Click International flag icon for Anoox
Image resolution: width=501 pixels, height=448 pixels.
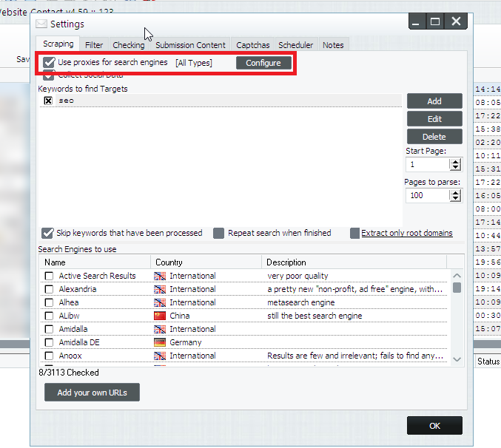pyautogui.click(x=160, y=356)
